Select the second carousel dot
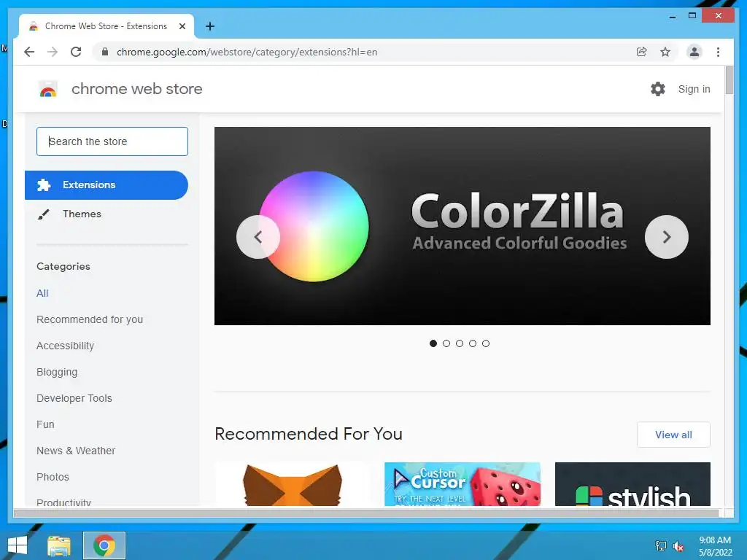747x560 pixels. tap(446, 343)
